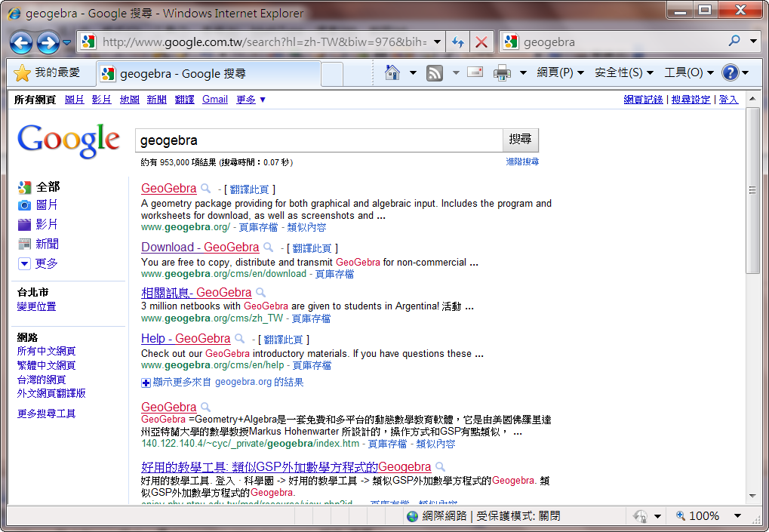Click the 100% zoom level button
Screen dimensions: 769x532
(x=697, y=516)
